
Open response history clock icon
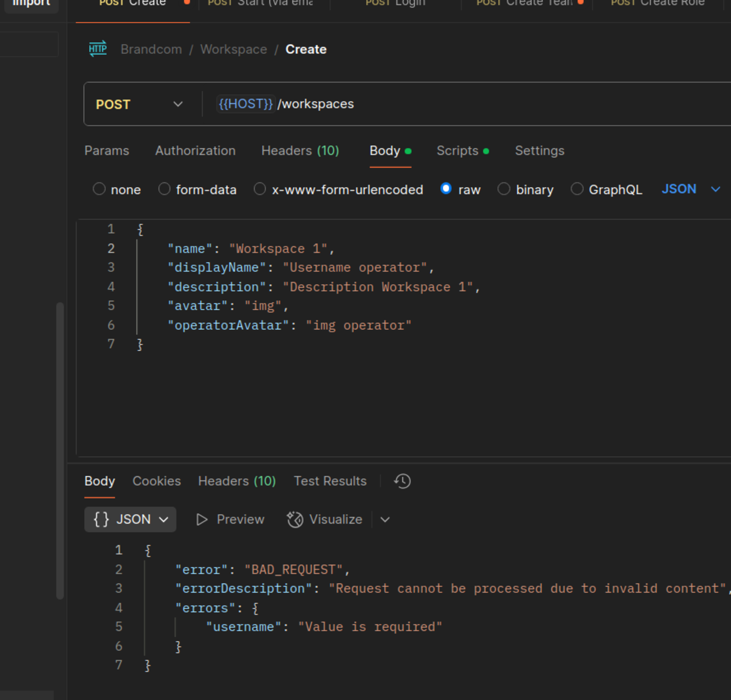click(402, 481)
